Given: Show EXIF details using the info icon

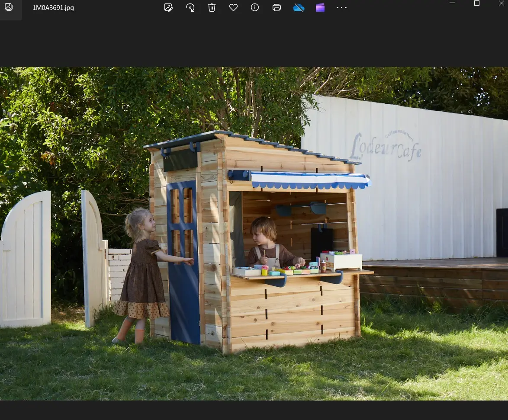Looking at the screenshot, I should [255, 7].
